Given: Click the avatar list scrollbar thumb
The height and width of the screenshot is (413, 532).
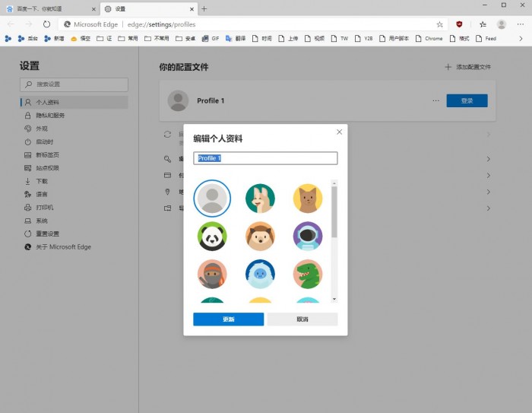Looking at the screenshot, I should [334, 212].
